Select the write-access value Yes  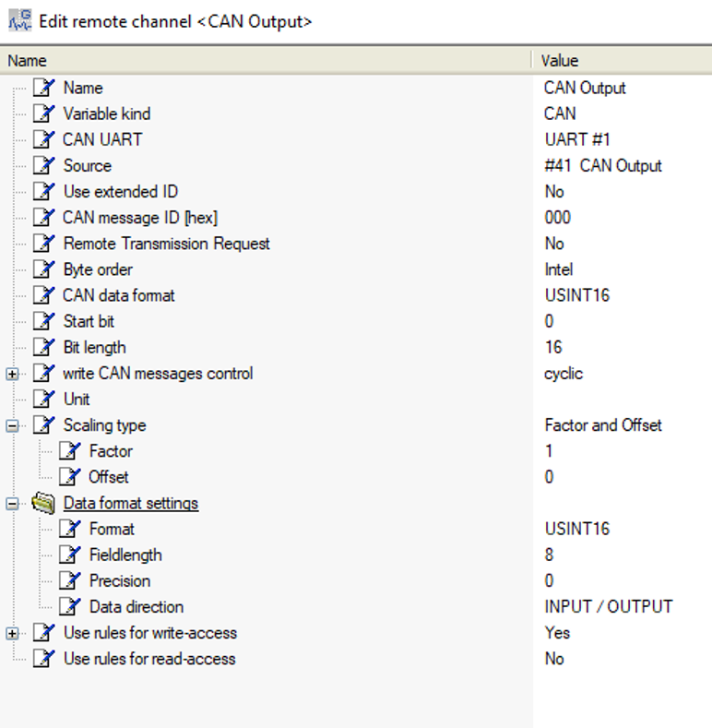pos(557,633)
